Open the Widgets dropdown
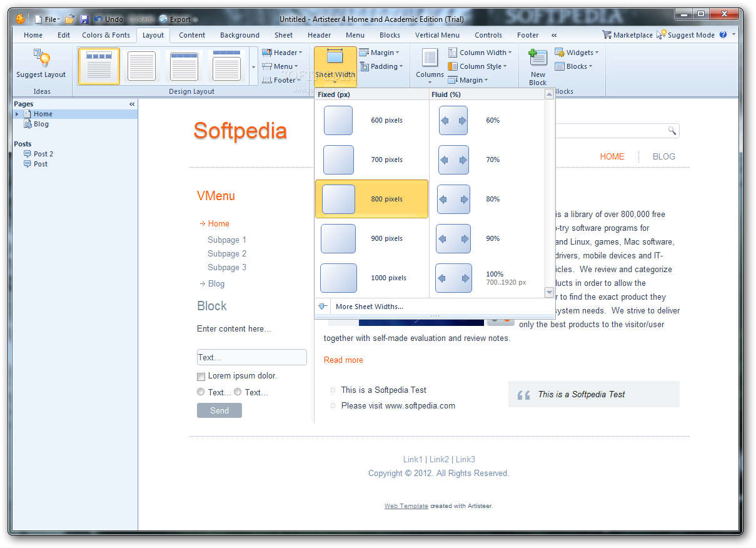The image size is (756, 548). [x=577, y=53]
